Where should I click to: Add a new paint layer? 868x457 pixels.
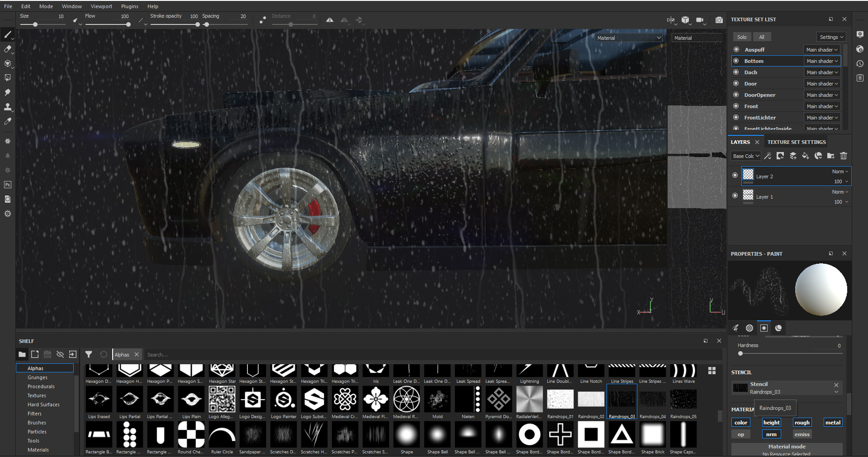click(793, 156)
